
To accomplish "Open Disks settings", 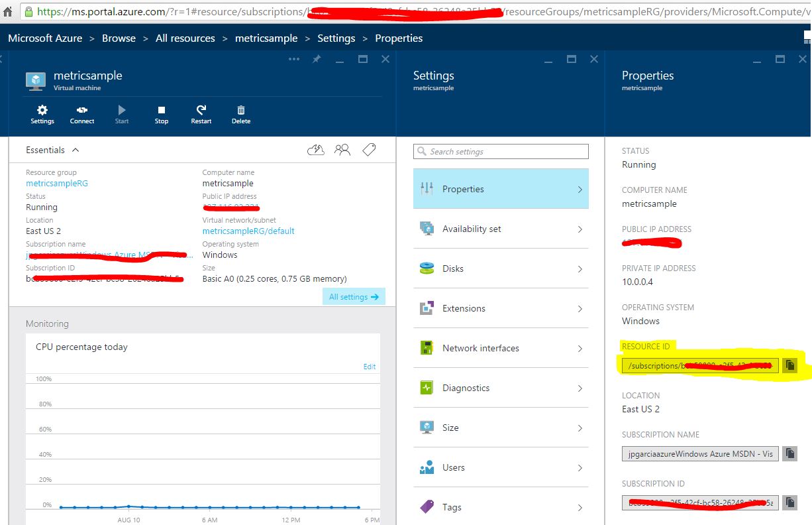I will click(501, 268).
